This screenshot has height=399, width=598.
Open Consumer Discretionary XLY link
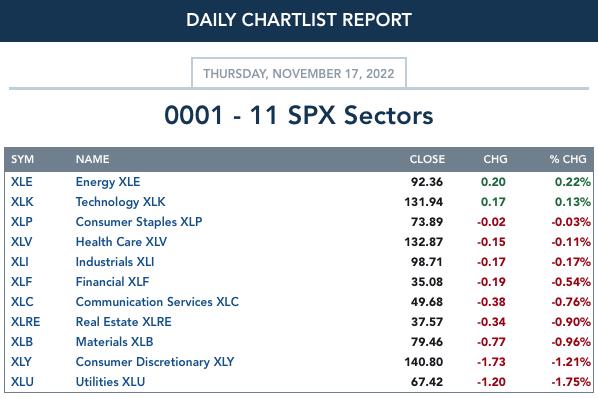click(155, 362)
